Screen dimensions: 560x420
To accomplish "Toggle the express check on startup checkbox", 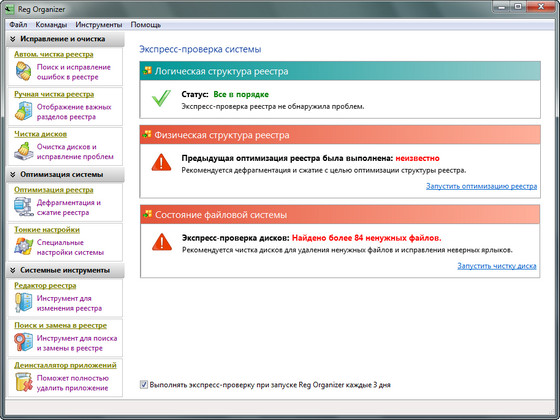I will (144, 385).
